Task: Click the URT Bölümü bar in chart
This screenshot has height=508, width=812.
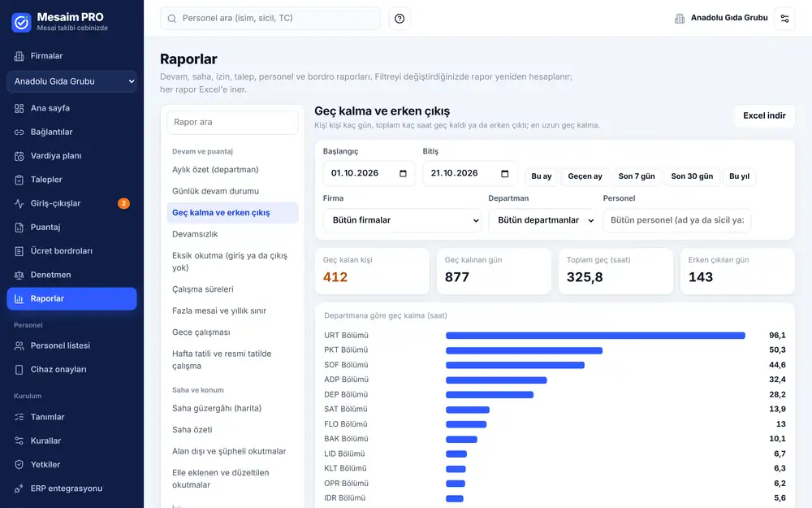Action: 595,336
